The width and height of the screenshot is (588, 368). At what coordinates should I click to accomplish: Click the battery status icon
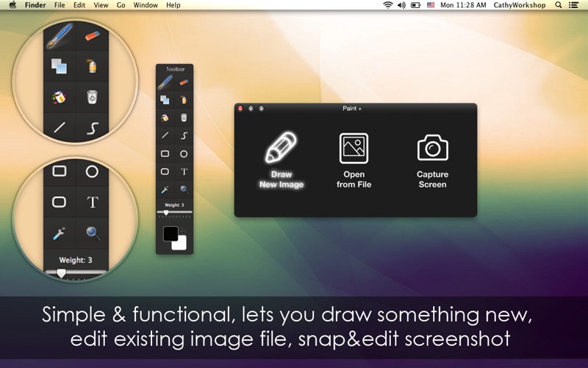tap(415, 5)
